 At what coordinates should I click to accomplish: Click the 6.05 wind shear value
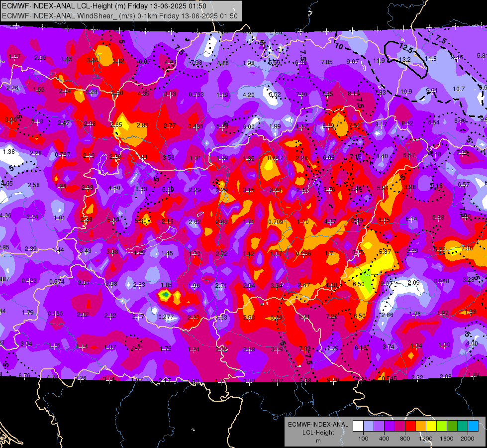(x=384, y=220)
